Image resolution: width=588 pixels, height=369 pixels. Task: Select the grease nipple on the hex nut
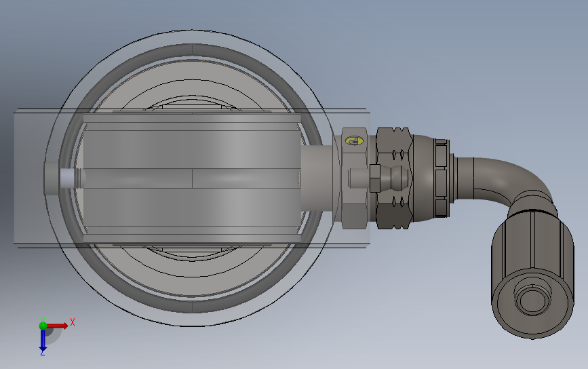(390, 178)
